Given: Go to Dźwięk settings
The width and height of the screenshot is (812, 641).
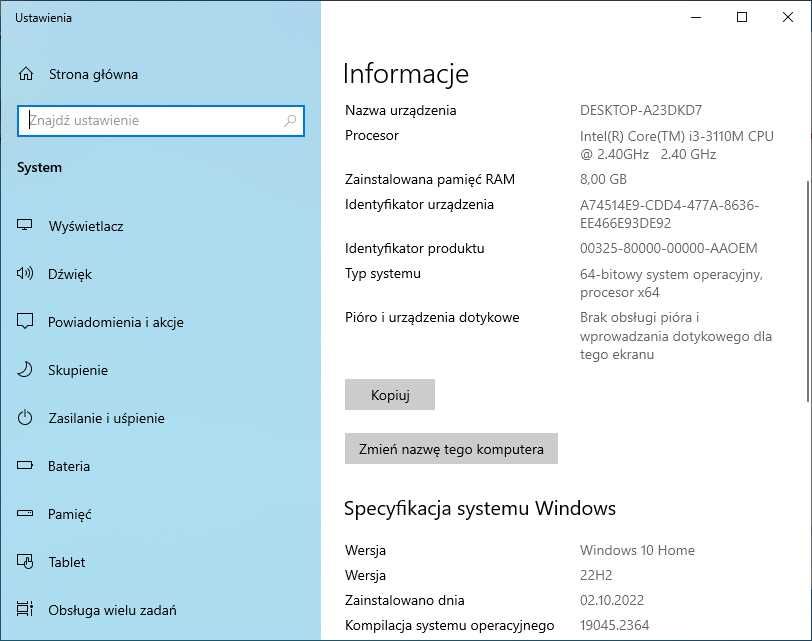Looking at the screenshot, I should [70, 274].
